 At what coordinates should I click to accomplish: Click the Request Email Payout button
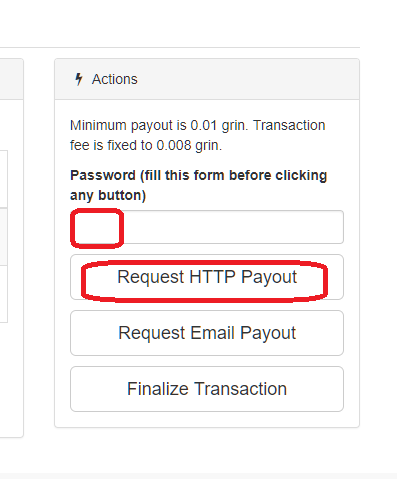coord(207,333)
